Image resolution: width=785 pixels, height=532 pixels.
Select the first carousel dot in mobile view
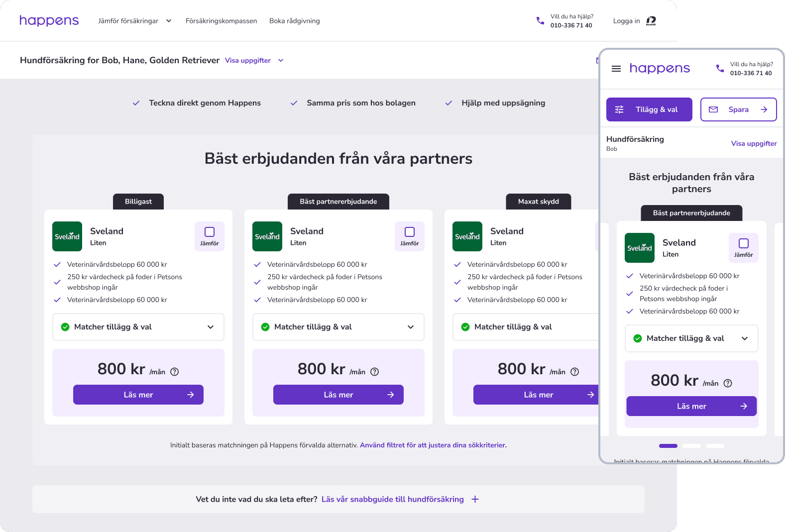(668, 446)
